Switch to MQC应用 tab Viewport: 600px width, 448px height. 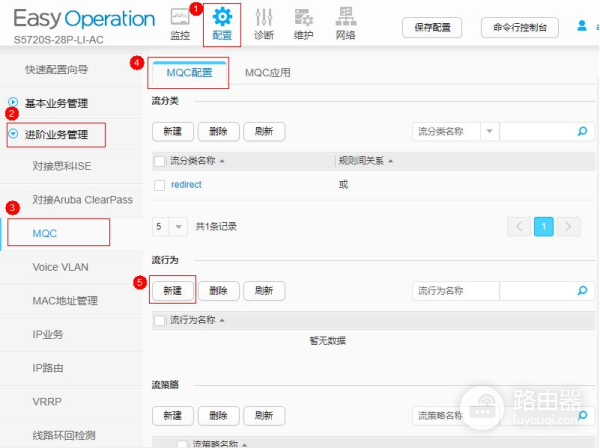[x=268, y=73]
